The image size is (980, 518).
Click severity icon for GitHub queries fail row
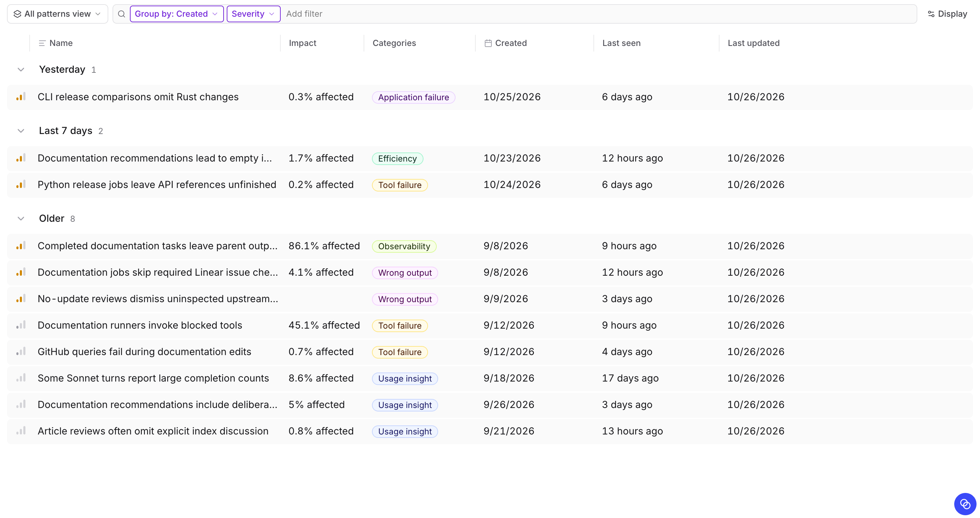pos(21,351)
